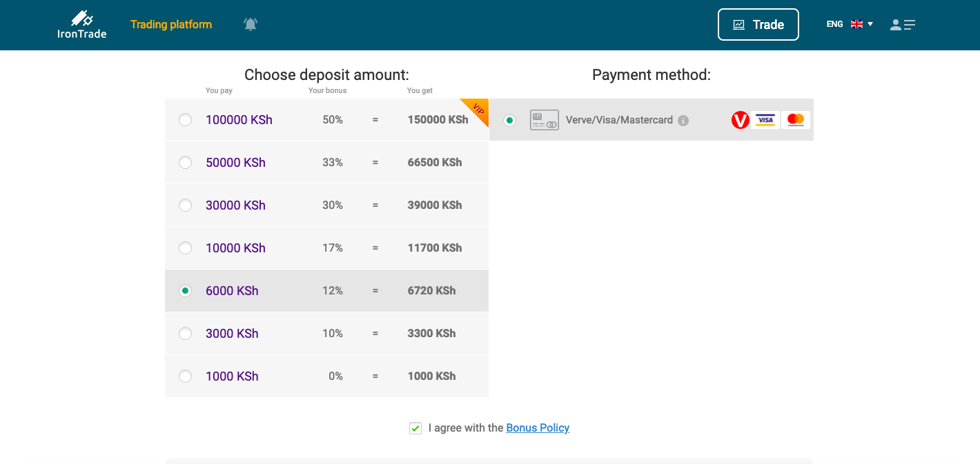Open the user profile menu icon
The height and width of the screenshot is (464, 980).
pos(903,25)
